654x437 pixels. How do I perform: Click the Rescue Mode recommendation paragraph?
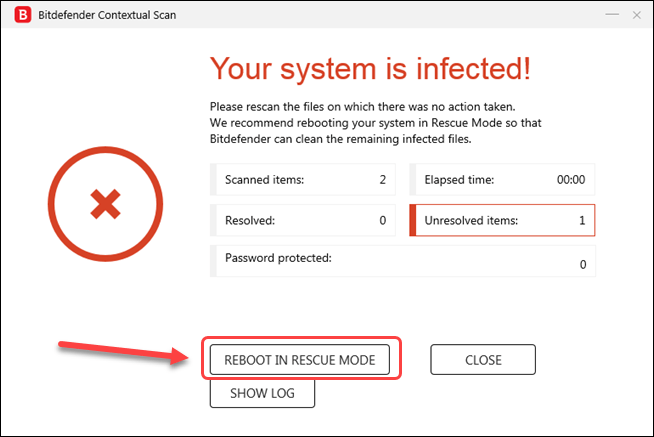coord(375,123)
